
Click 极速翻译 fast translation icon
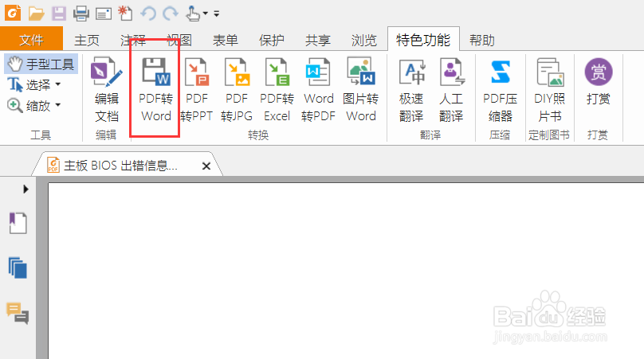coord(411,89)
